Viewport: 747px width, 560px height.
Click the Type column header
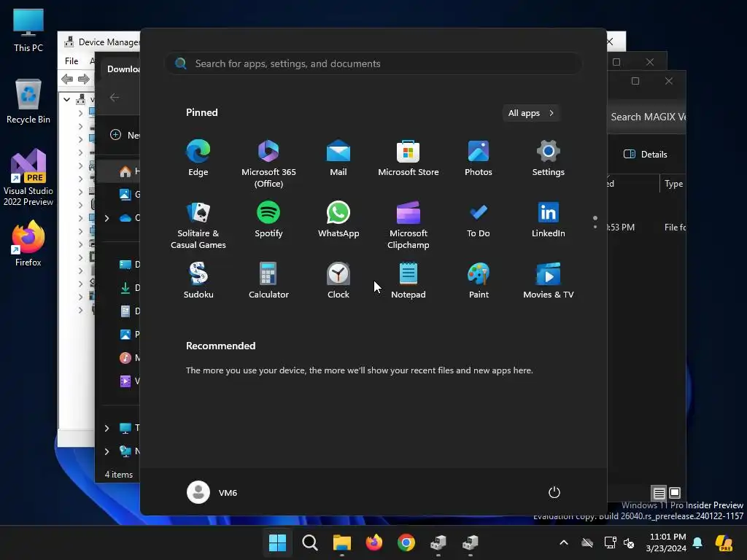pyautogui.click(x=673, y=184)
